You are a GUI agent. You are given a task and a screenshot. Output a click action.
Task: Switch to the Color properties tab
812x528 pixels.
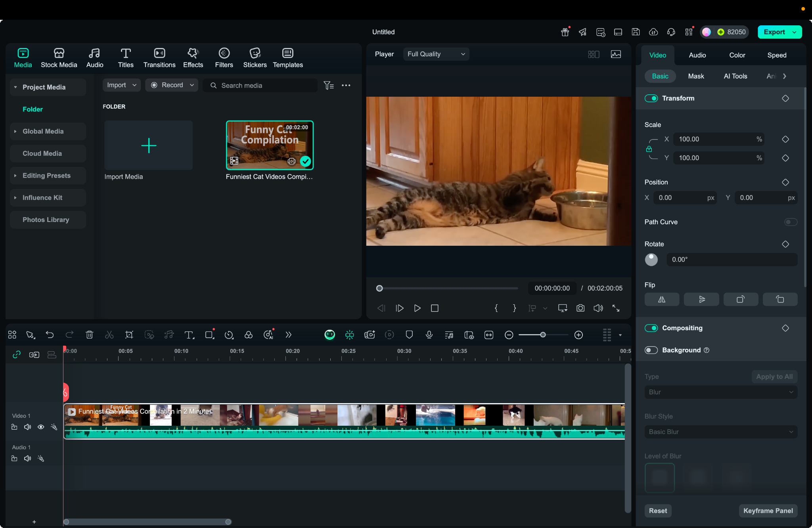pos(737,55)
